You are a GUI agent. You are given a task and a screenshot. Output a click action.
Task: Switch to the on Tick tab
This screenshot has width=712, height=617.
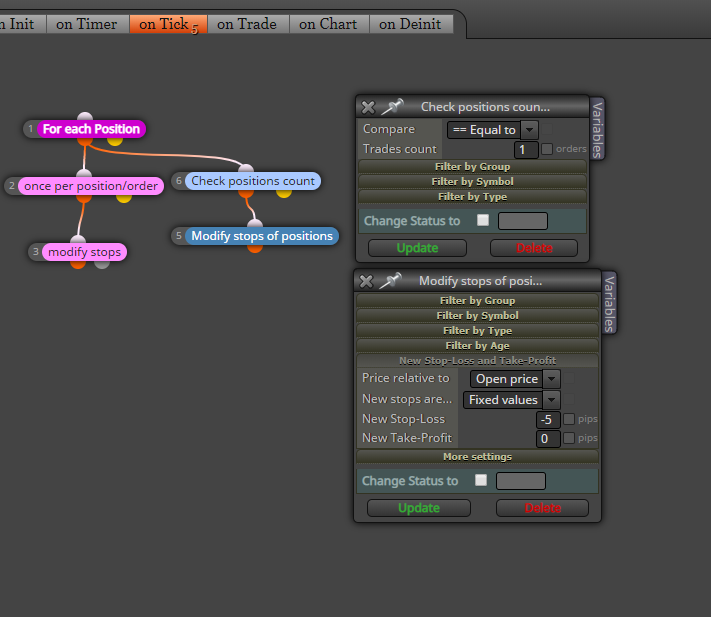point(168,24)
